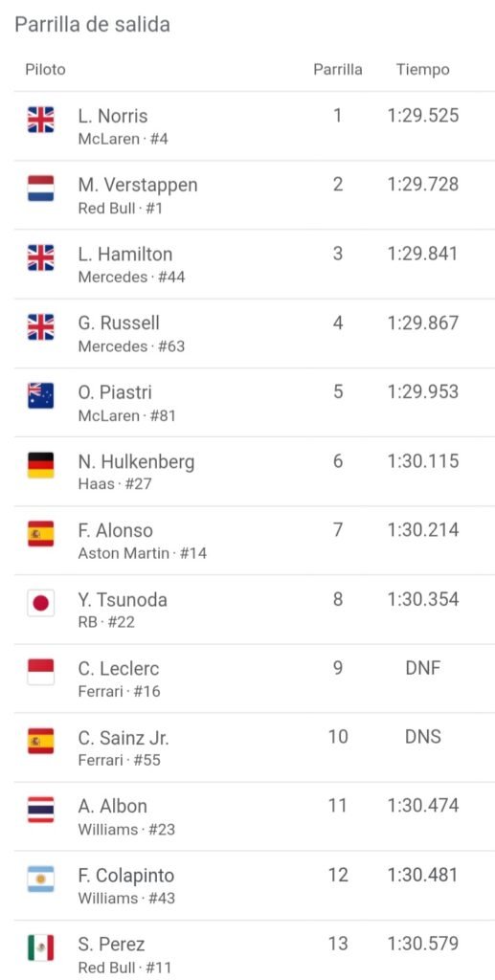Click the Piloto column header
Screen dimensions: 495x980
click(45, 69)
